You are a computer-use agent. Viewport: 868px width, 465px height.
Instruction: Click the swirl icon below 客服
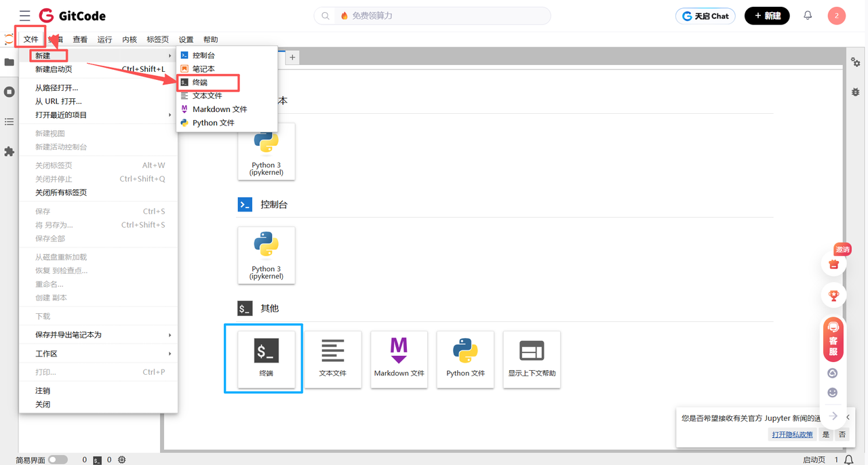[833, 373]
